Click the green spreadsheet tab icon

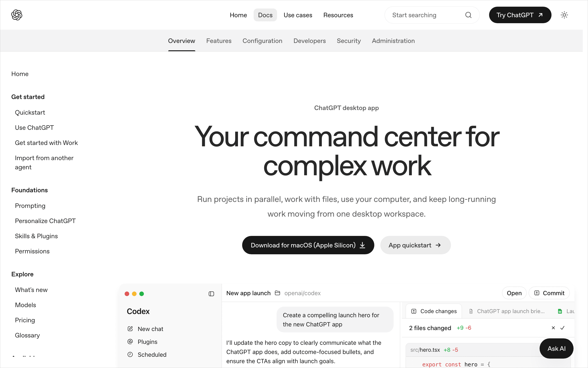coord(560,311)
